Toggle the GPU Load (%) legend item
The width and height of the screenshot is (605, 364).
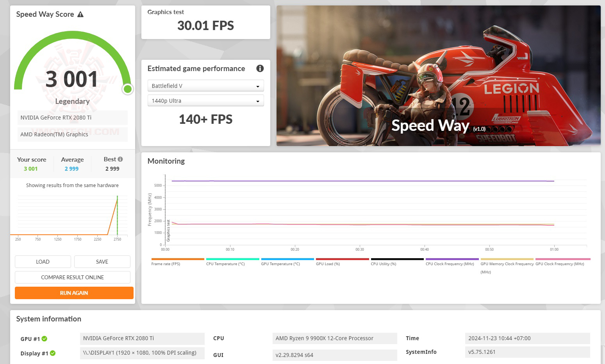(x=343, y=262)
